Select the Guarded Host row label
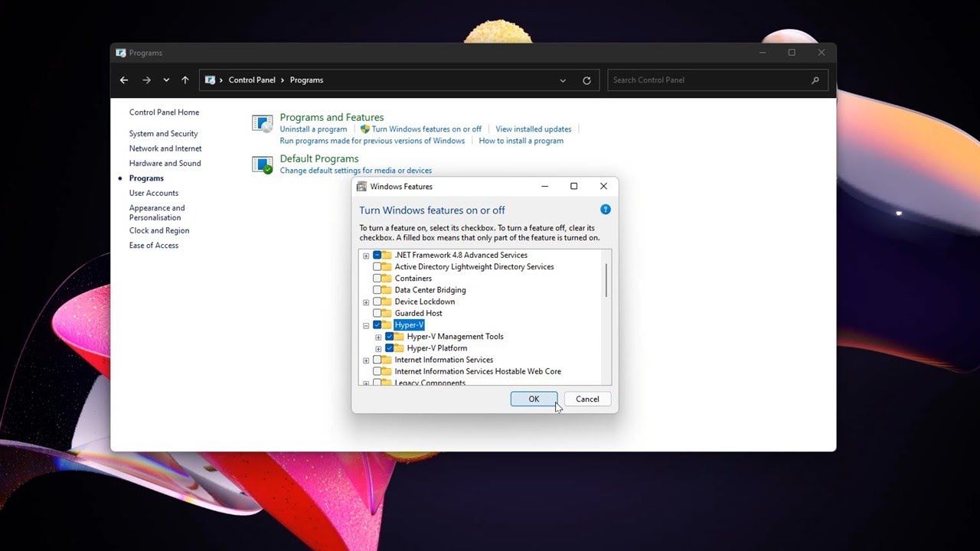The width and height of the screenshot is (980, 551). coord(418,313)
